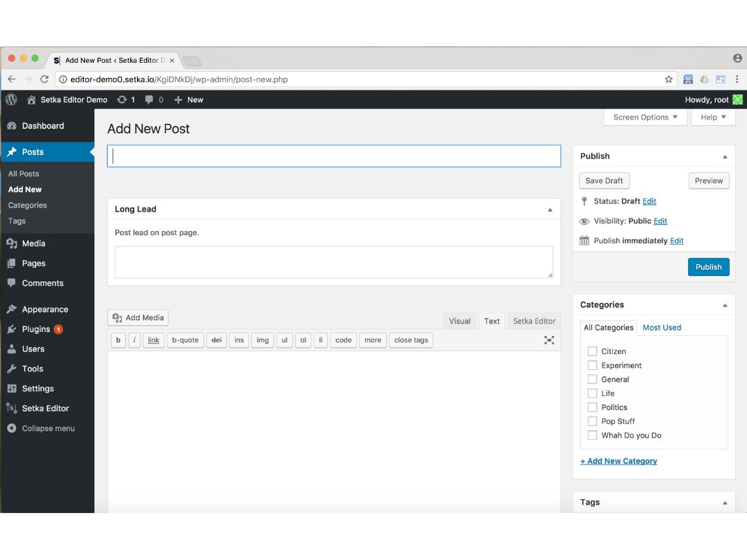Click the blue Publish button
The height and width of the screenshot is (560, 747).
[708, 267]
